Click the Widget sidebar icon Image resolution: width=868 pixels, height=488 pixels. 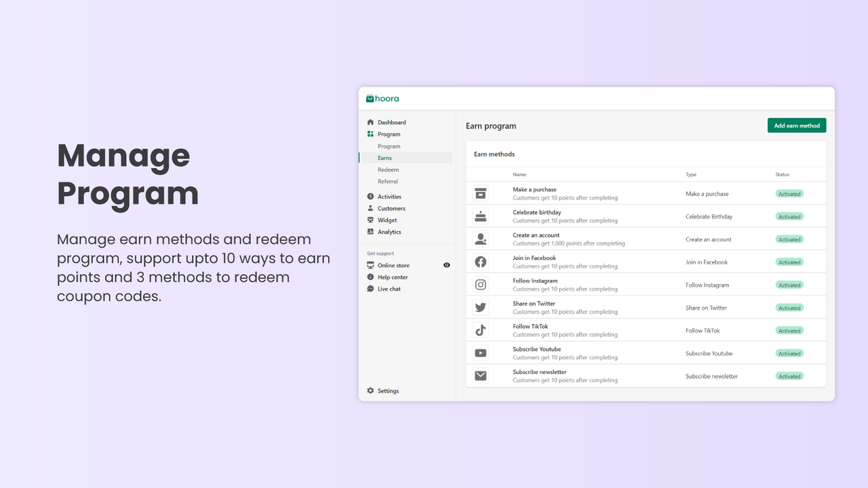(x=370, y=220)
